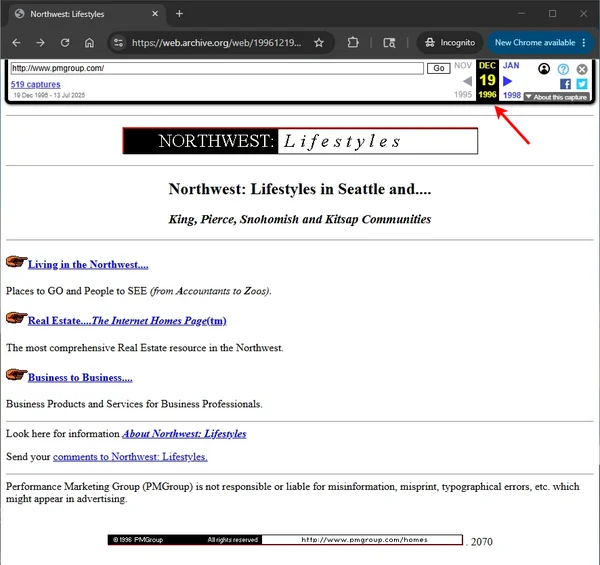Viewport: 600px width, 565px height.
Task: Share capture on Twitter
Action: coord(582,84)
